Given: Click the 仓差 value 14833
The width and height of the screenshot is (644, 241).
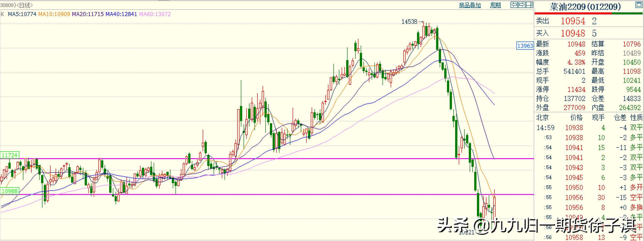Looking at the screenshot, I should pyautogui.click(x=632, y=98).
